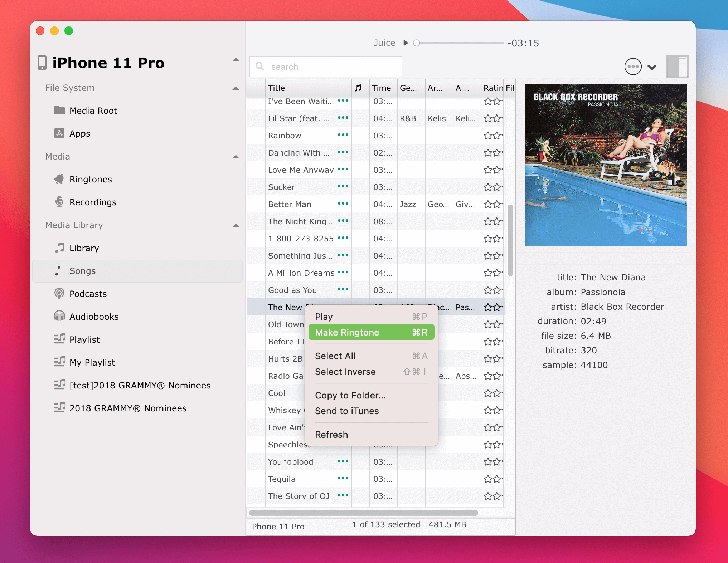Image resolution: width=728 pixels, height=563 pixels.
Task: Click the vertical scrollbar of song list
Action: click(510, 240)
